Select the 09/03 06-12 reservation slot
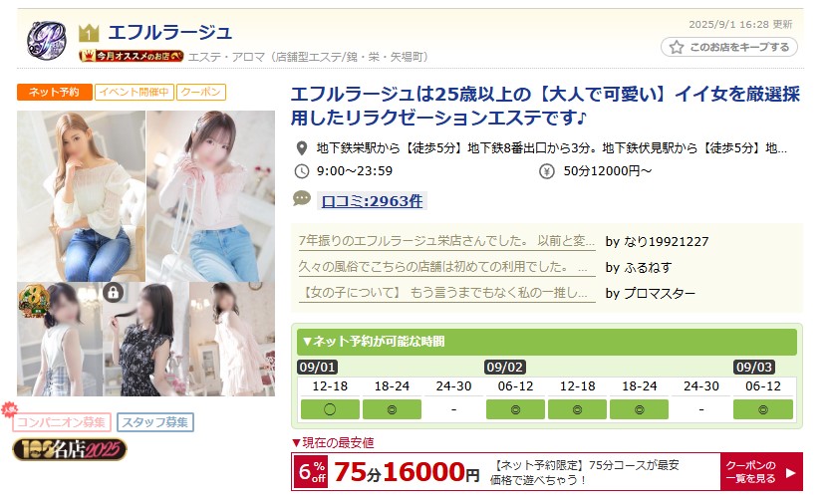Screen dimensions: 828x504 click(x=763, y=409)
